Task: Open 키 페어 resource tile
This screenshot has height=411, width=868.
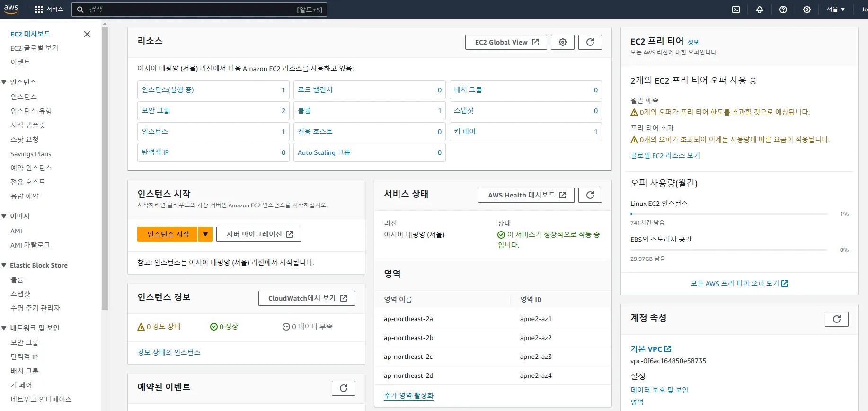Action: (x=526, y=132)
